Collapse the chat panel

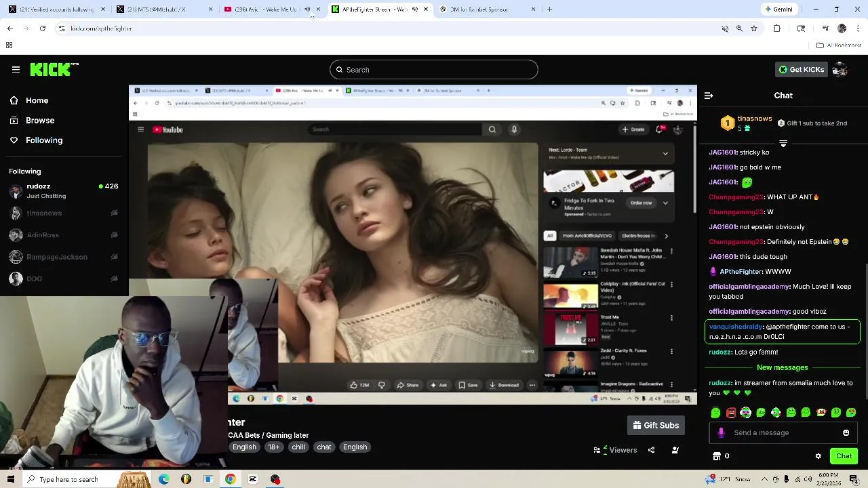[x=709, y=96]
